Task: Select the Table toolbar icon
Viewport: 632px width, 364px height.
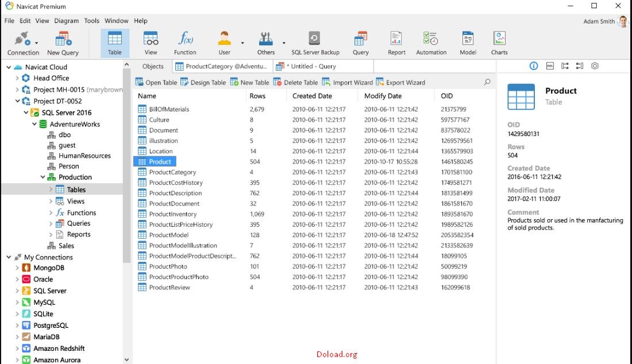Action: [114, 43]
